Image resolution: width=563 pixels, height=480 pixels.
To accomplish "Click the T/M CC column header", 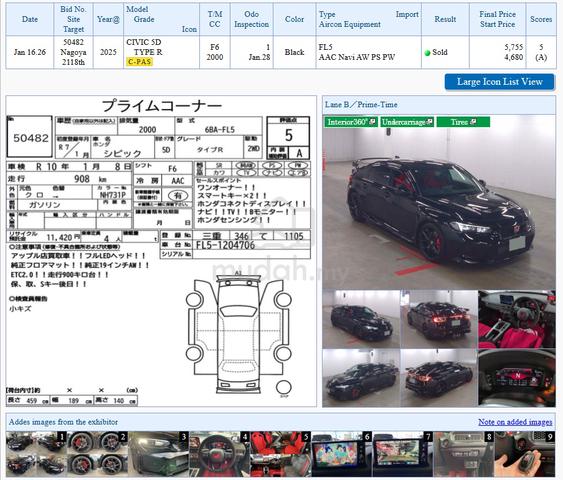I will click(x=215, y=19).
